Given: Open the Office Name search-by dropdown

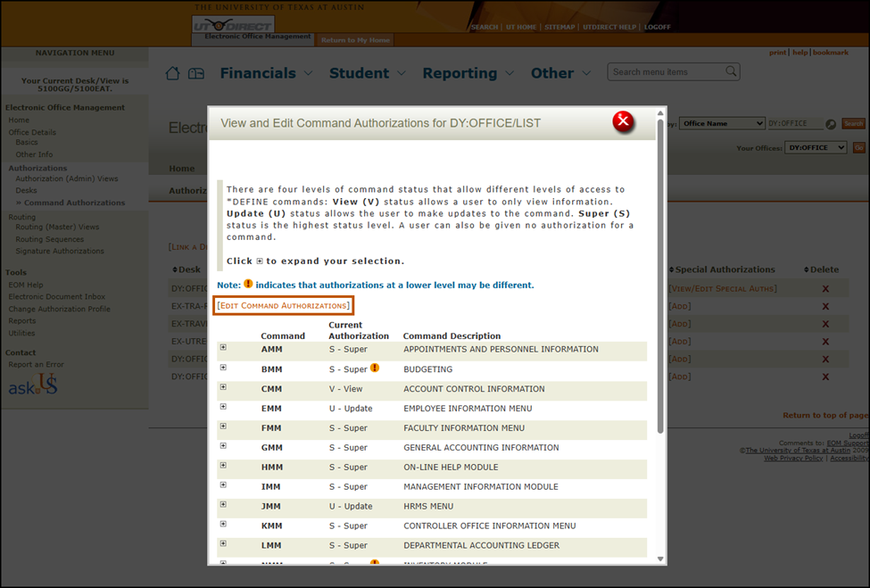Looking at the screenshot, I should pos(722,124).
